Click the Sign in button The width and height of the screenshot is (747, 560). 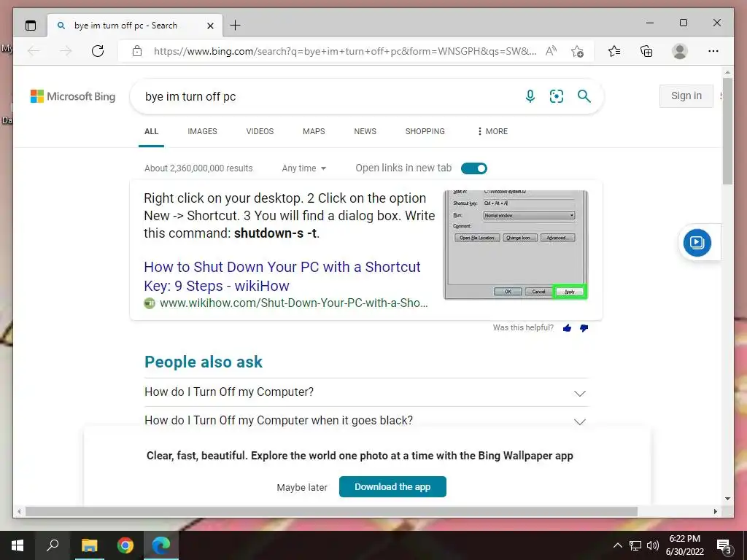tap(686, 96)
